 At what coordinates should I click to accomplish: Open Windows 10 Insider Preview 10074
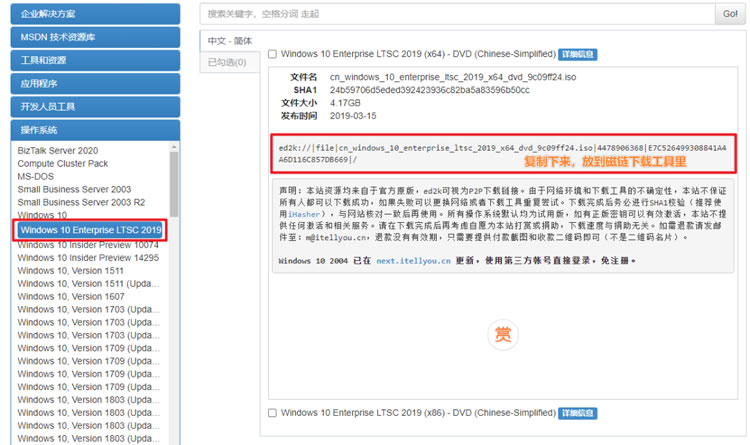coord(88,245)
